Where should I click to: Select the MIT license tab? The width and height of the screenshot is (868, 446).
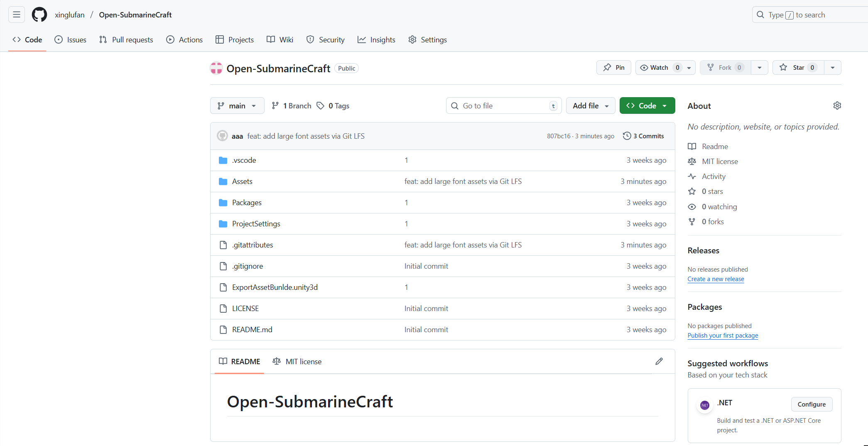point(297,361)
